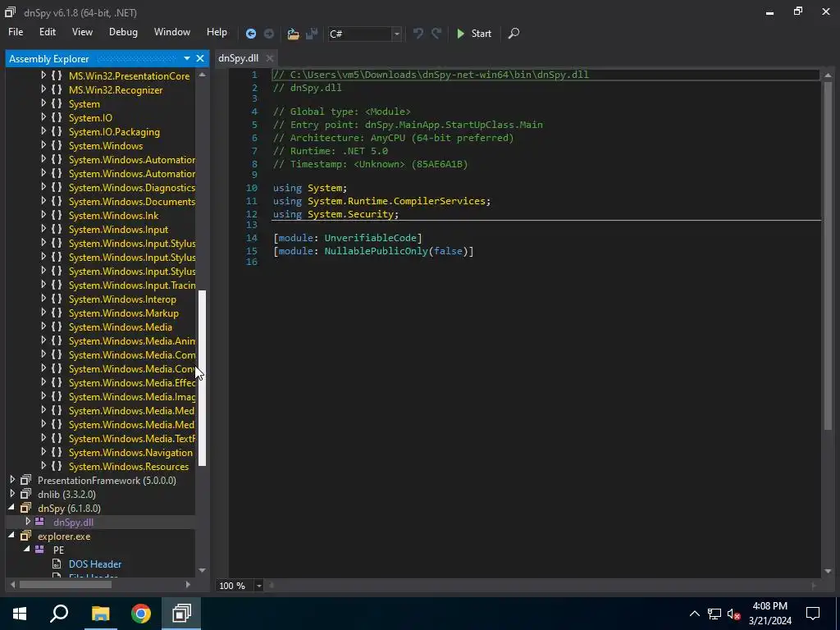Select the DOS Header item
Screen dimensions: 840x630
tap(95, 564)
